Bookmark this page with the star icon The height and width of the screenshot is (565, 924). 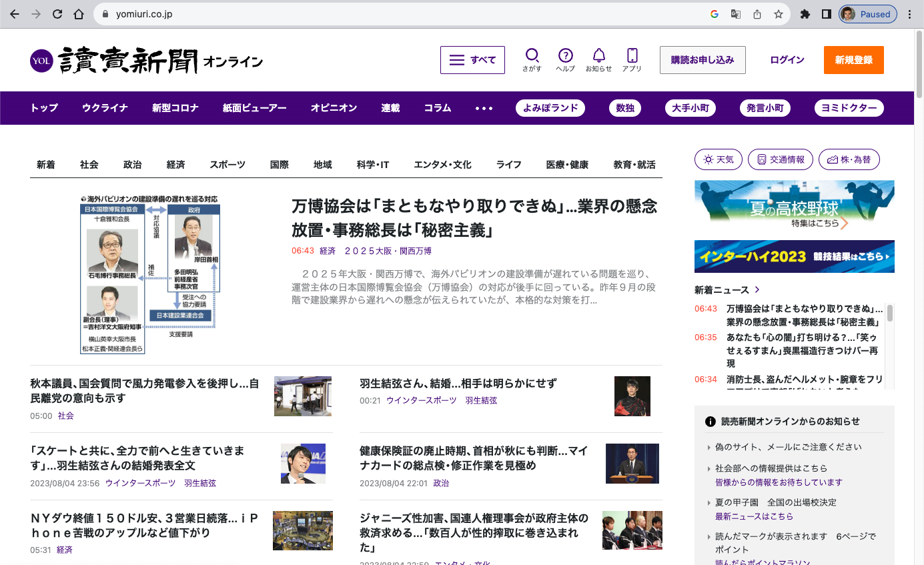778,14
